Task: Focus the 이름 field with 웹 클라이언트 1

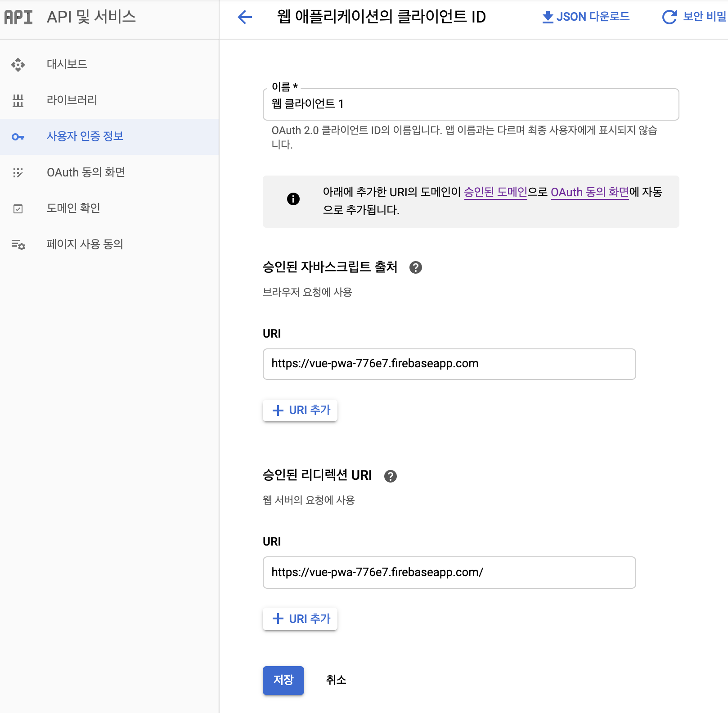Action: coord(471,104)
